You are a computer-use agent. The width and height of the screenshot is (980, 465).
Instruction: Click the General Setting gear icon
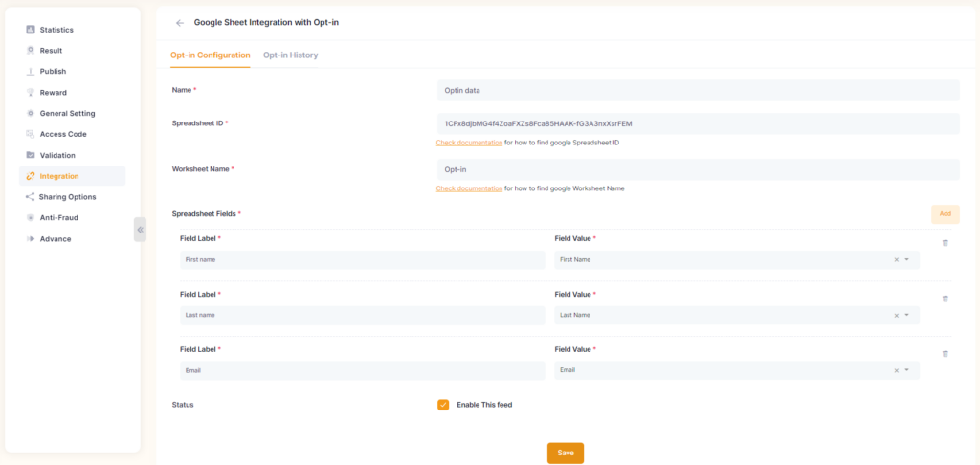30,113
